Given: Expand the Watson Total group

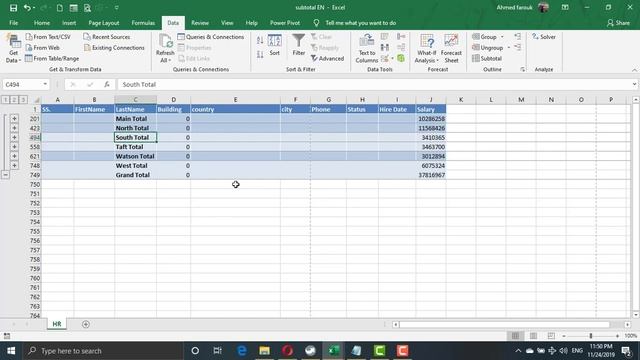Looking at the screenshot, I should (x=14, y=156).
